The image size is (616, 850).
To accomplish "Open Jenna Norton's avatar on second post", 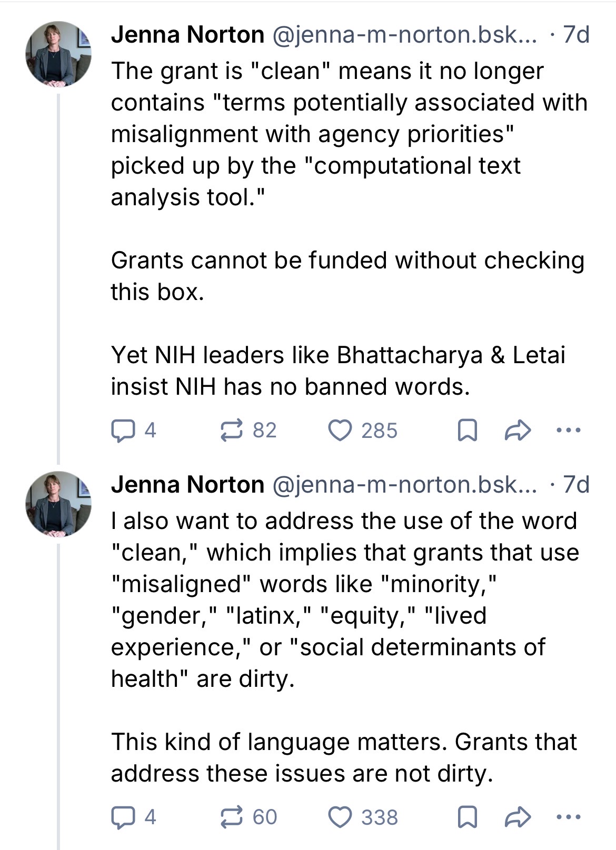I will [x=58, y=504].
